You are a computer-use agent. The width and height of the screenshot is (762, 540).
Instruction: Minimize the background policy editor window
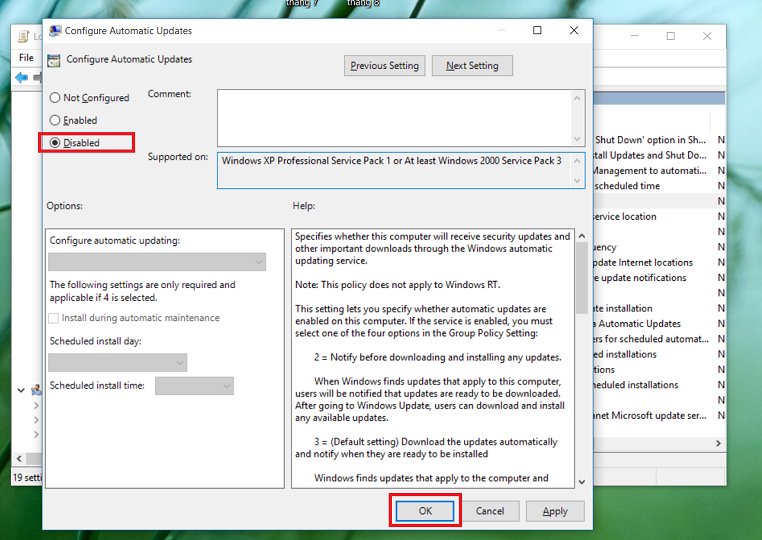tap(635, 36)
